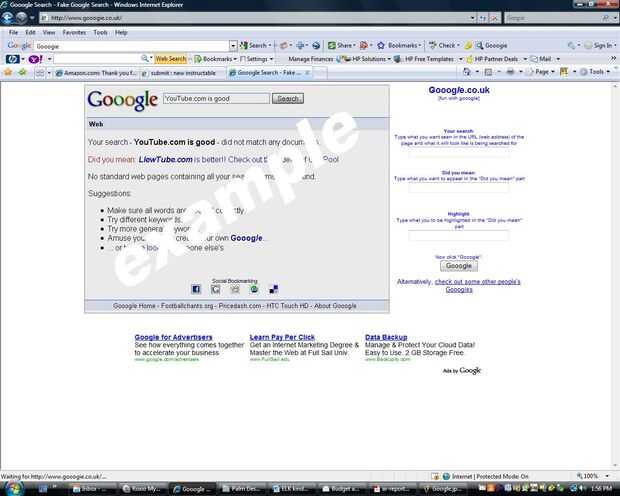Screen dimensions: 620x496
Task: Open the Yahoo toolbar Settings dropdown
Action: tap(256, 59)
